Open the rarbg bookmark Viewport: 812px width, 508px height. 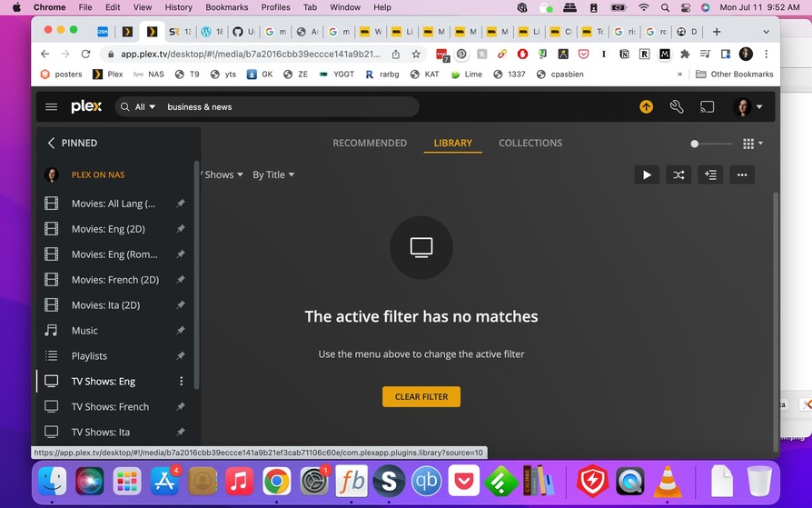382,75
